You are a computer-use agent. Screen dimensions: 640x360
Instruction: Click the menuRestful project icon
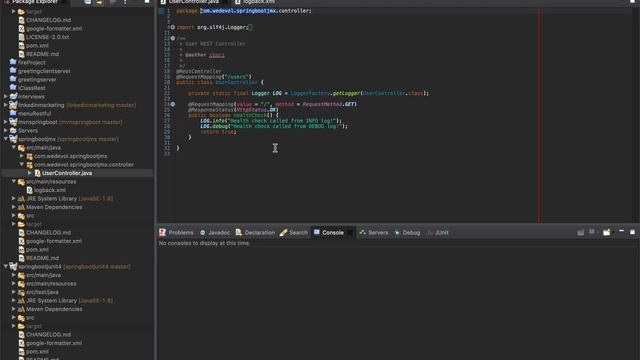pos(13,113)
